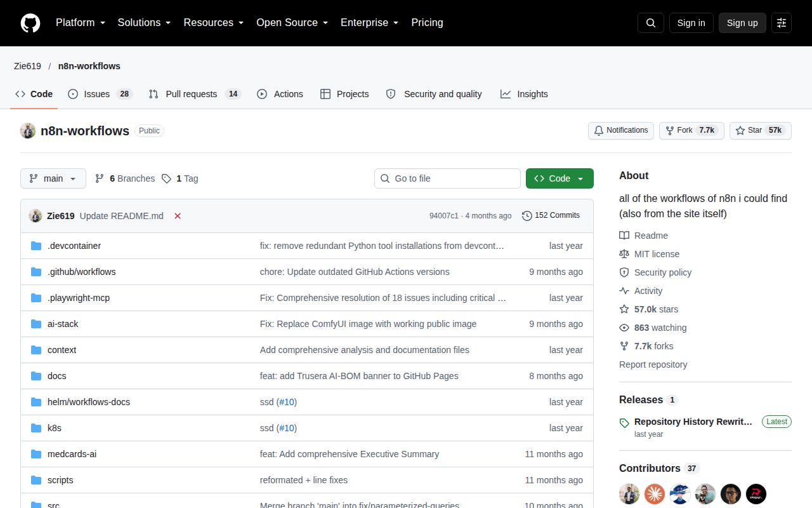812x508 pixels.
Task: Expand the Enterprise menu
Action: click(x=369, y=23)
